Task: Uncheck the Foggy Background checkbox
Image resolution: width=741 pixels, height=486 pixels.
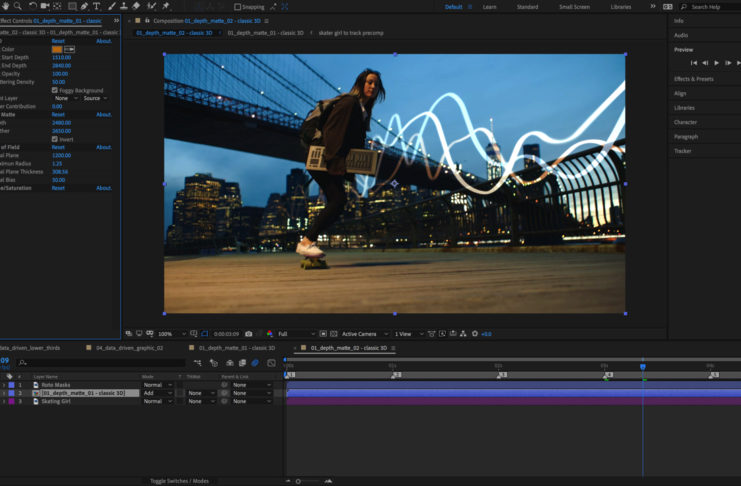Action: pyautogui.click(x=55, y=90)
